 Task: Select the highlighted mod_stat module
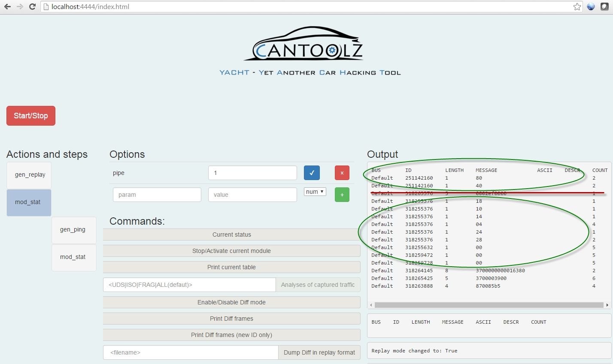pos(29,202)
